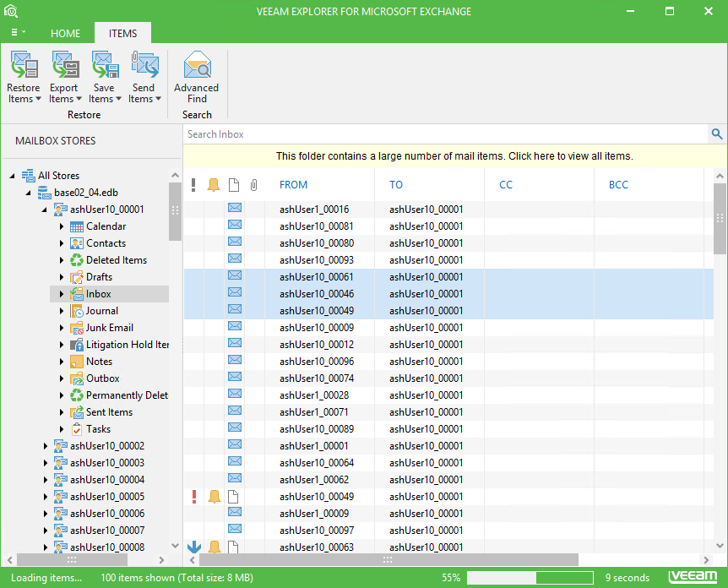Viewport: 728px width, 588px height.
Task: Collapse the All Stores tree node
Action: (x=13, y=176)
